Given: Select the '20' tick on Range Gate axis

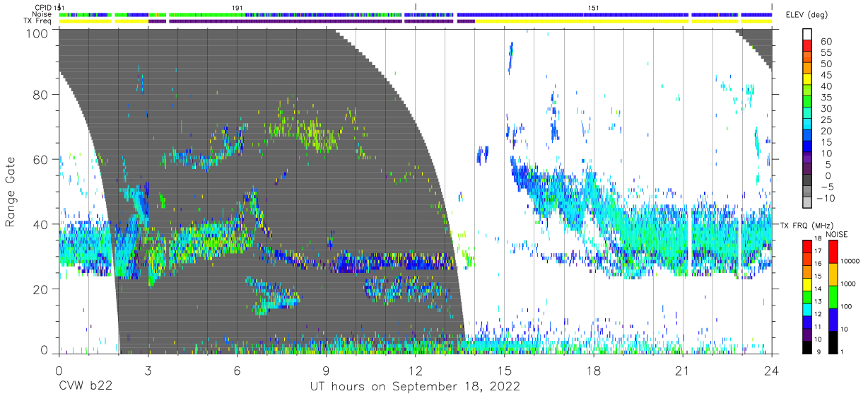Looking at the screenshot, I should (40, 289).
